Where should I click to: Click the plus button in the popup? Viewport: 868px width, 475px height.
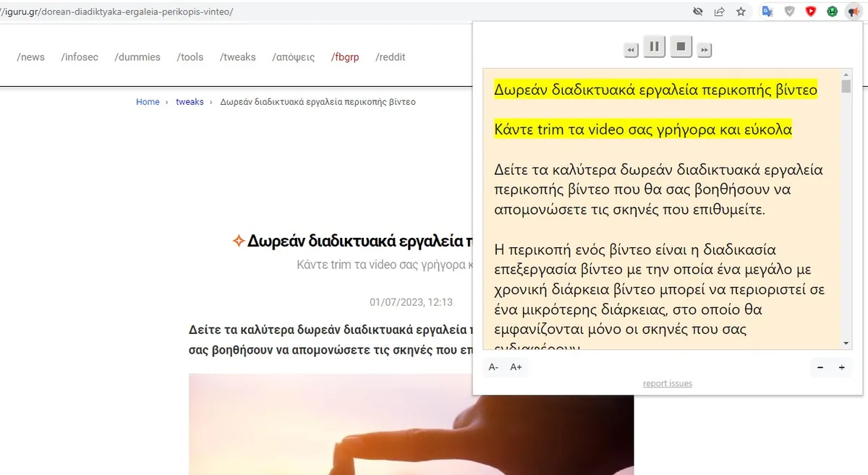(842, 367)
